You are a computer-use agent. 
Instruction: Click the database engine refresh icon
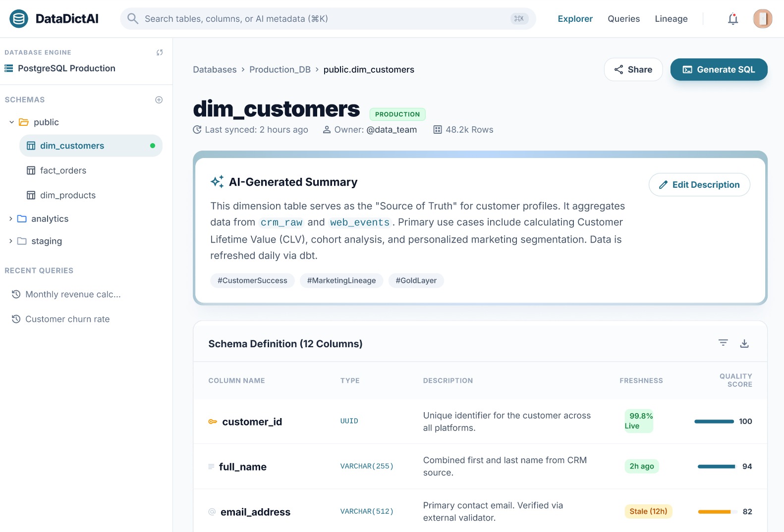pos(160,53)
